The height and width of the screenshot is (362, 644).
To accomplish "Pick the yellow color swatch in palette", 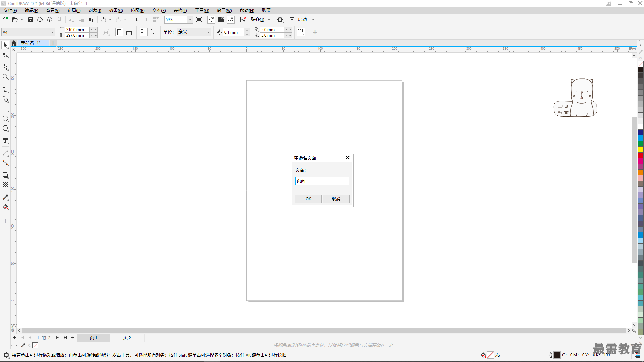I will 641,149.
